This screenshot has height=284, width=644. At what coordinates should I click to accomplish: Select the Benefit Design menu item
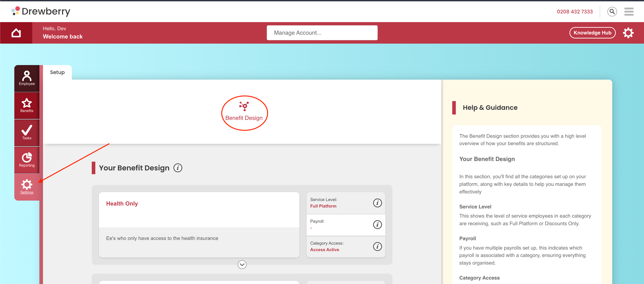click(244, 113)
